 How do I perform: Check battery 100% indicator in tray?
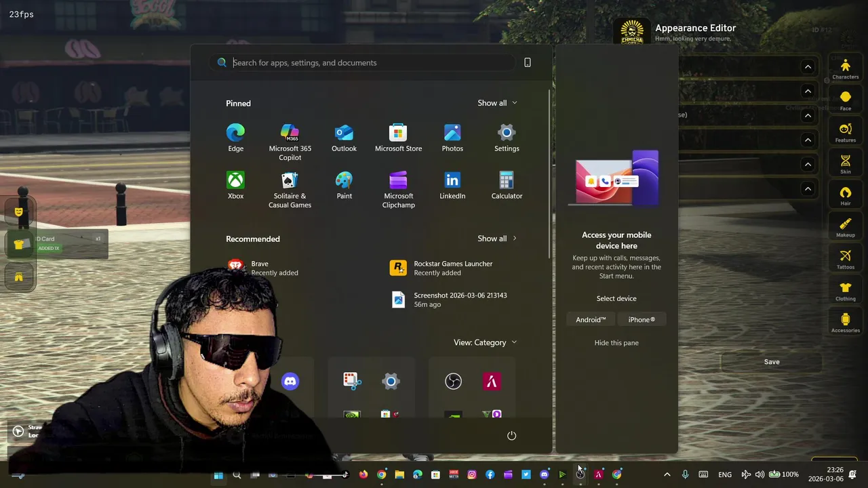click(x=783, y=474)
